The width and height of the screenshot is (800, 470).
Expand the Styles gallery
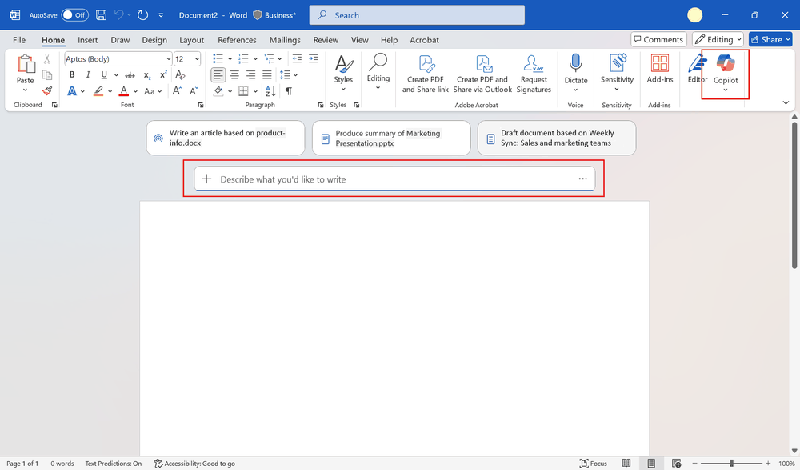tap(343, 71)
